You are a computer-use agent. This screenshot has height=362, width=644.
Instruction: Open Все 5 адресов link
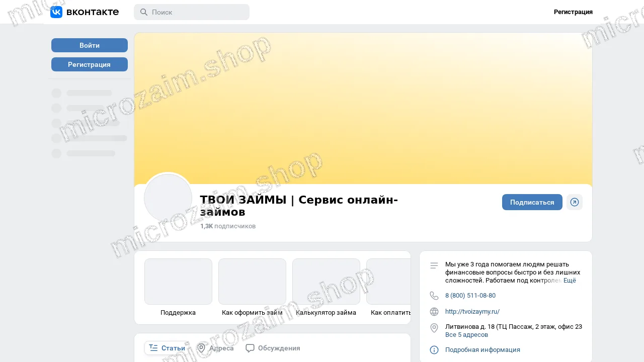pos(466,335)
